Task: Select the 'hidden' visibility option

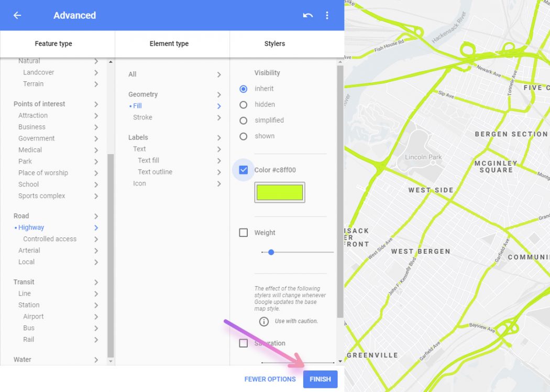Action: coord(243,104)
